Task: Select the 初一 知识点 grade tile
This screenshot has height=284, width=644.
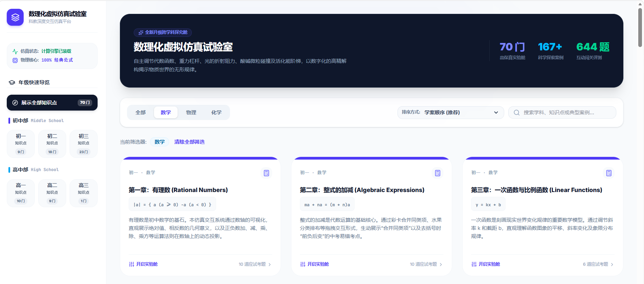Action: 21,144
